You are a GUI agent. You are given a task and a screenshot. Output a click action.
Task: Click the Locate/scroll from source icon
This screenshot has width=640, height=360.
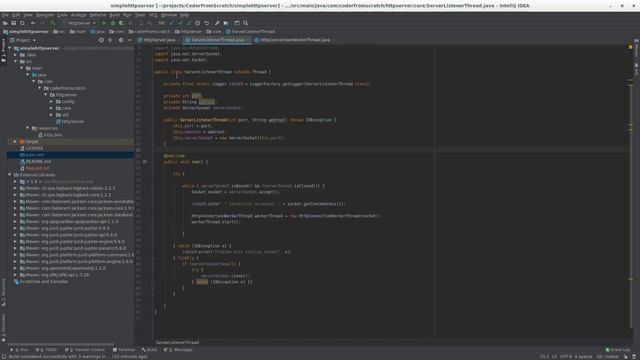(101, 40)
